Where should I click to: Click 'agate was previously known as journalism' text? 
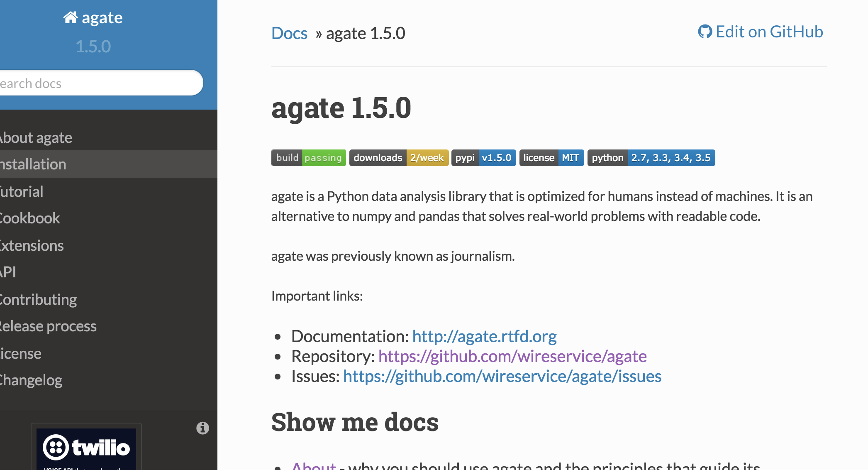pyautogui.click(x=393, y=256)
